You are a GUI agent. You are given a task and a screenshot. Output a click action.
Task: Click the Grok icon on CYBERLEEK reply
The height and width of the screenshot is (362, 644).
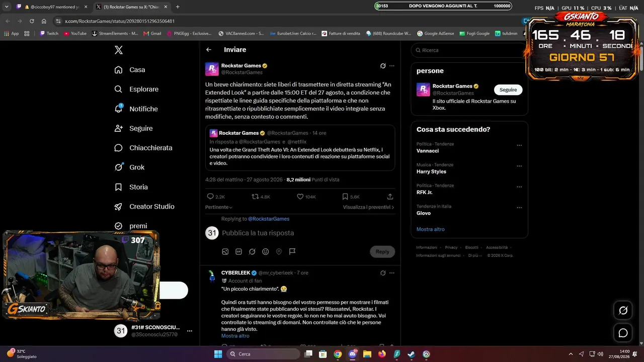pos(383,273)
